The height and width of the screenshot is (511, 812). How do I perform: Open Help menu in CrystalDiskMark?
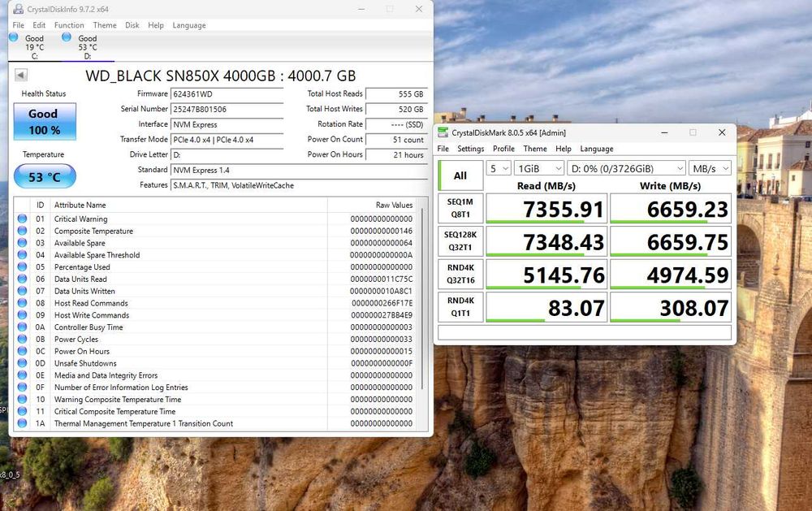[564, 149]
